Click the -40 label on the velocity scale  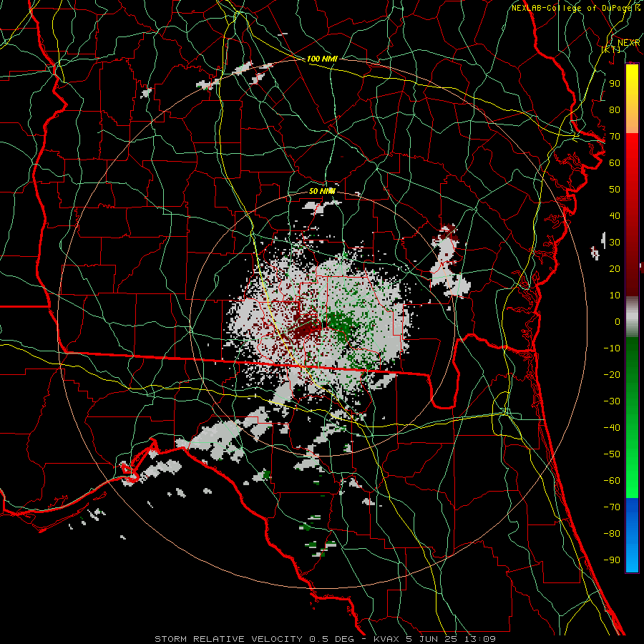click(612, 428)
